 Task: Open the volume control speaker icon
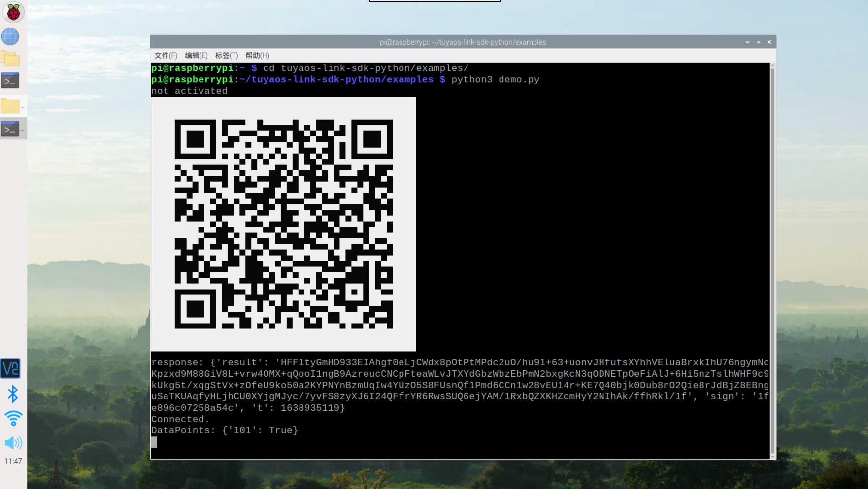pos(13,443)
